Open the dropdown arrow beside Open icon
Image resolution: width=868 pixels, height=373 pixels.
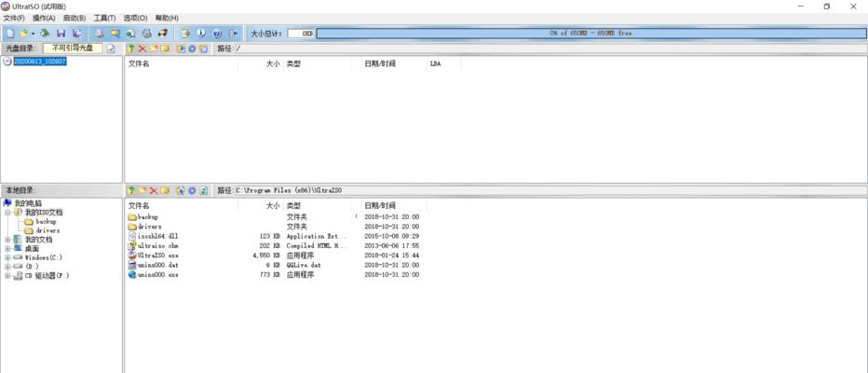click(x=34, y=34)
